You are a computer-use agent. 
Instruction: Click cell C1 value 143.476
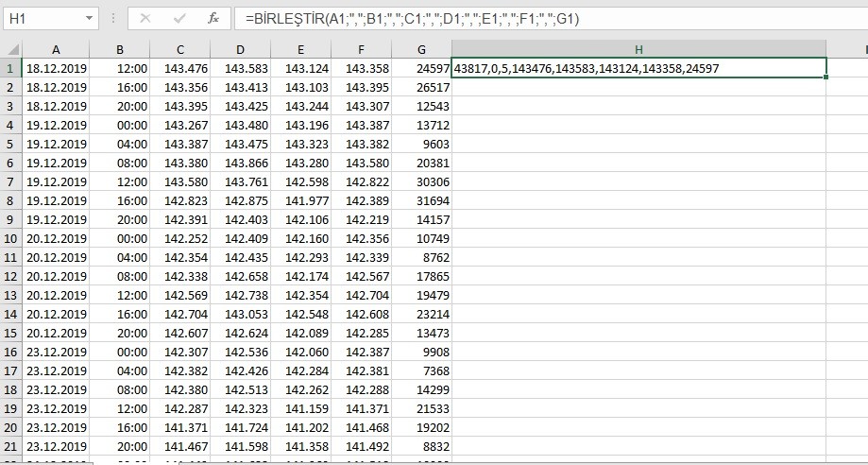point(179,68)
